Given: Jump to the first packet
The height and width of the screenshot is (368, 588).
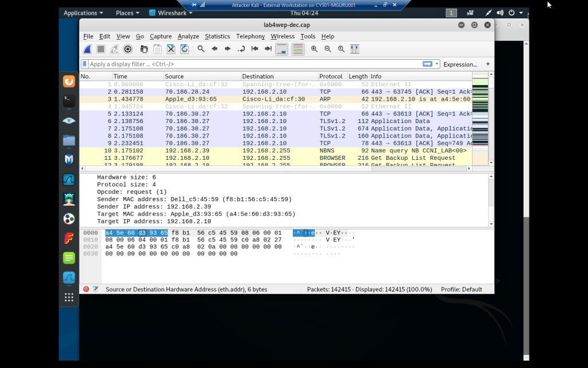Looking at the screenshot, I should (x=254, y=49).
